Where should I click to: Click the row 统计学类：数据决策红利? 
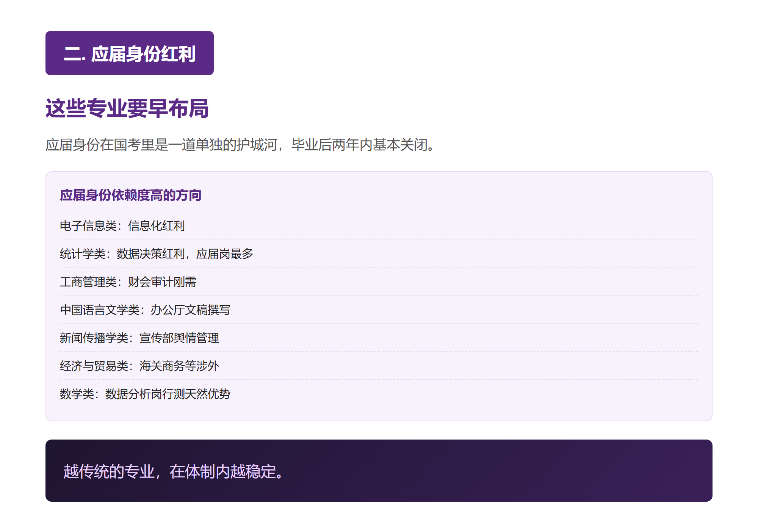pos(379,254)
